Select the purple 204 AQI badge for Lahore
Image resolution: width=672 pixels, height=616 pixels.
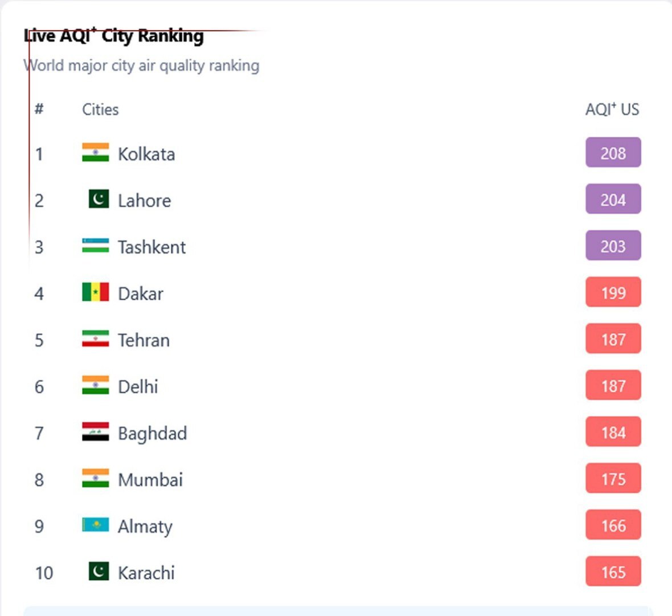613,199
